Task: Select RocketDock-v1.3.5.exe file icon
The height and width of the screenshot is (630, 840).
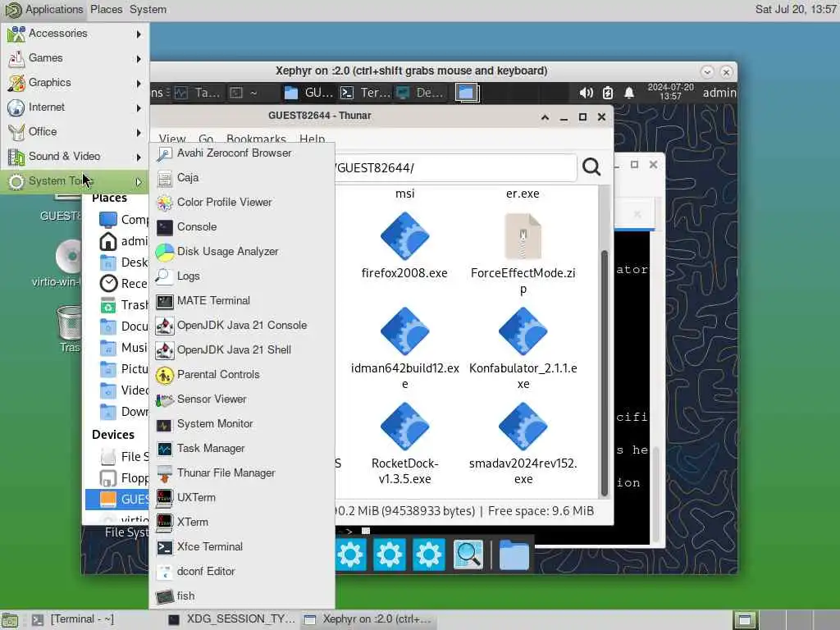Action: click(x=404, y=427)
